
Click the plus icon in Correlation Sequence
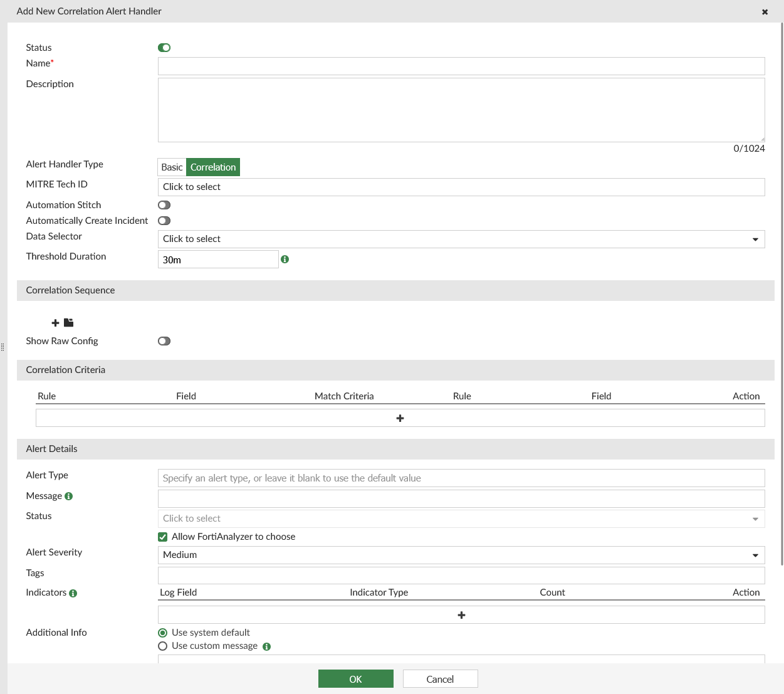click(x=55, y=323)
